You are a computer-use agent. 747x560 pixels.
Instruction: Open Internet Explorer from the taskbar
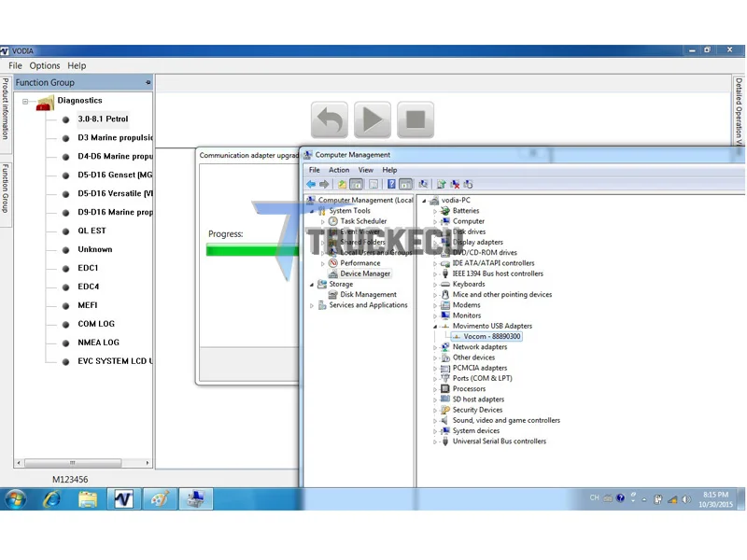pos(51,498)
